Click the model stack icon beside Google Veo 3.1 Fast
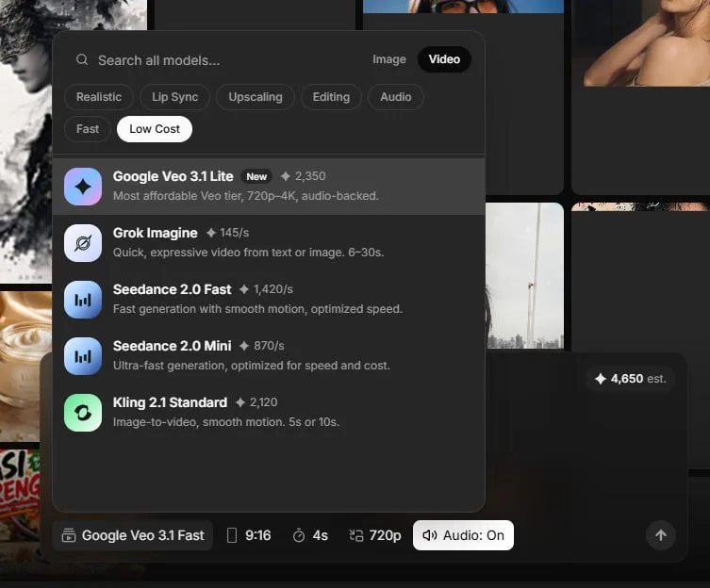The image size is (710, 588). click(69, 535)
